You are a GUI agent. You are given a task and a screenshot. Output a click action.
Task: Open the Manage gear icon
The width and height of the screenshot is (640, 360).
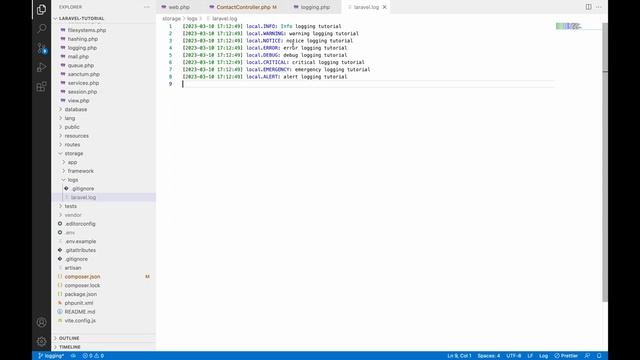click(41, 341)
